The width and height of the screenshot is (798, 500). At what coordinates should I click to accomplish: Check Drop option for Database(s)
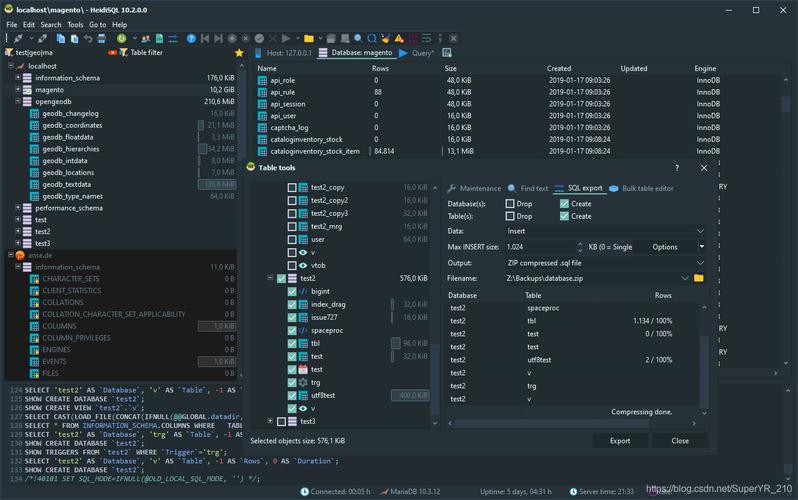510,204
